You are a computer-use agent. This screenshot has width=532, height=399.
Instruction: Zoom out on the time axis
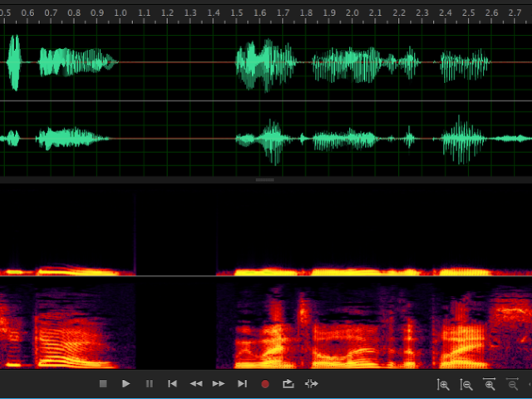click(x=513, y=385)
